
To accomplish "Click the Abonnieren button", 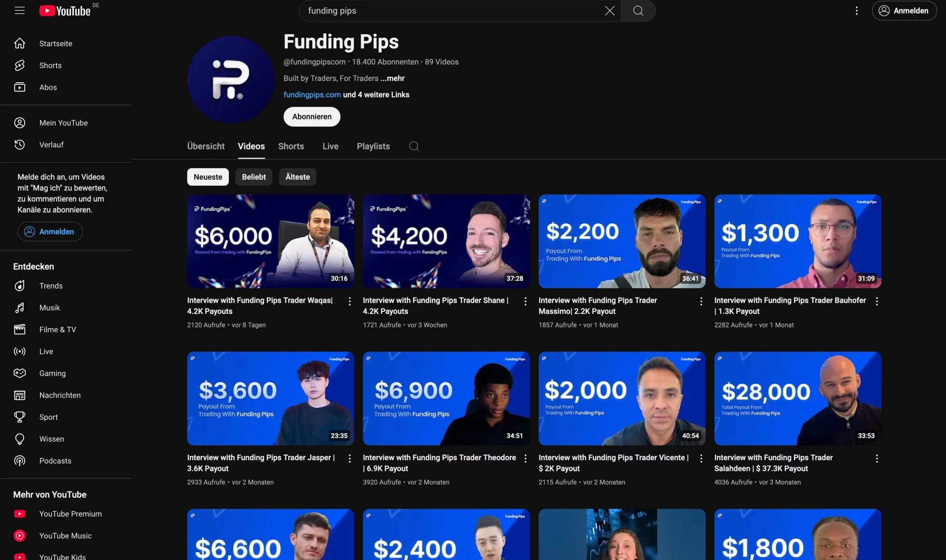I will [312, 117].
